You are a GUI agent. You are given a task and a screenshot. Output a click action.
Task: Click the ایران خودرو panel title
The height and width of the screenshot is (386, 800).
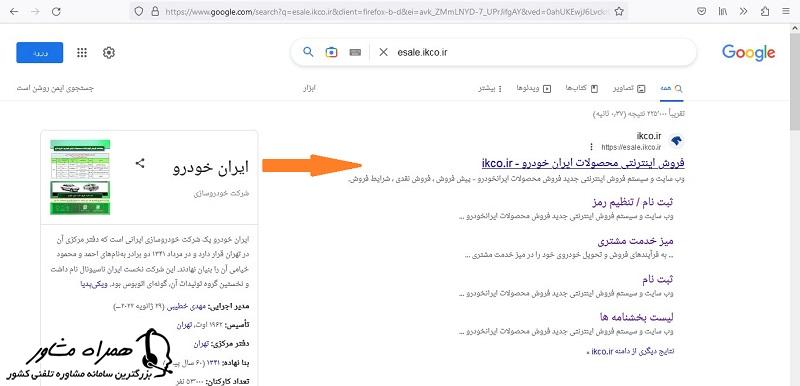(x=211, y=168)
